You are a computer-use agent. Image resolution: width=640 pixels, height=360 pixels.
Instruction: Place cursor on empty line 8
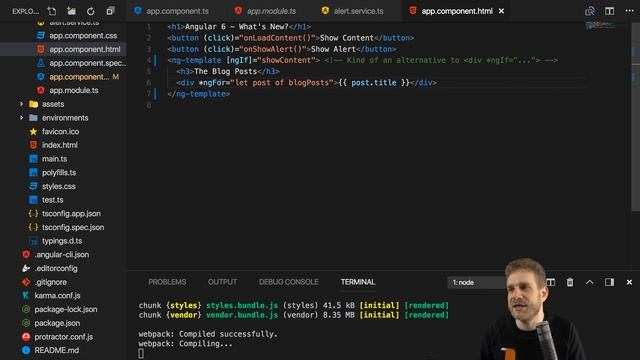(367, 105)
